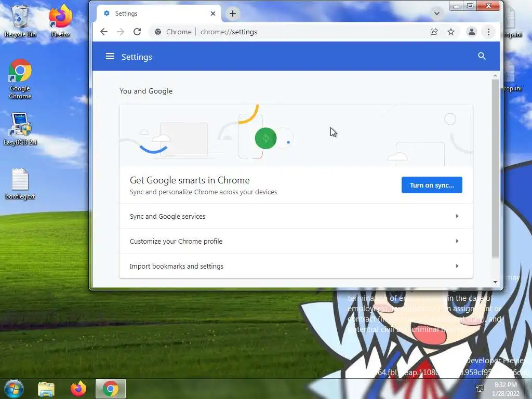The height and width of the screenshot is (399, 532).
Task: Click the Chrome site info icon in address bar
Action: point(158,32)
